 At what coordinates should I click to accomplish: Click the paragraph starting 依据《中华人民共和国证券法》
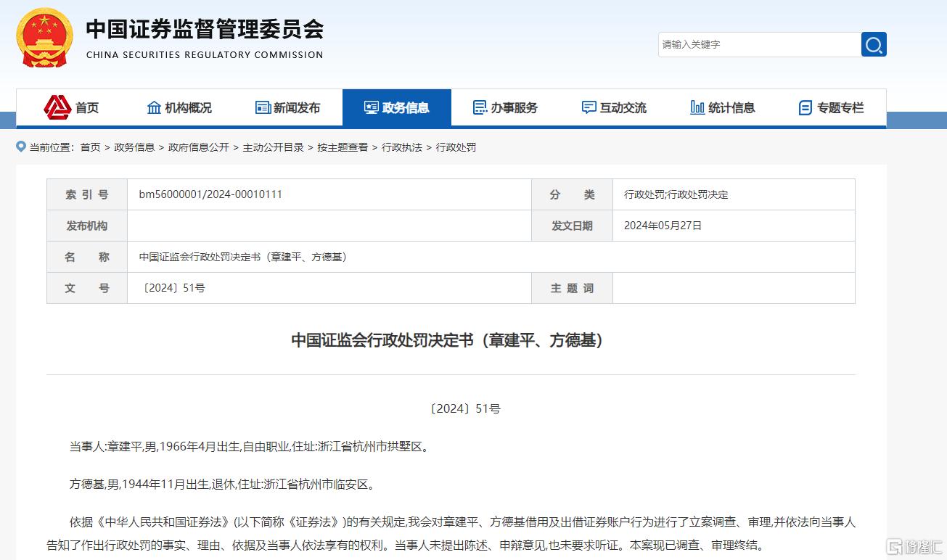(x=451, y=533)
